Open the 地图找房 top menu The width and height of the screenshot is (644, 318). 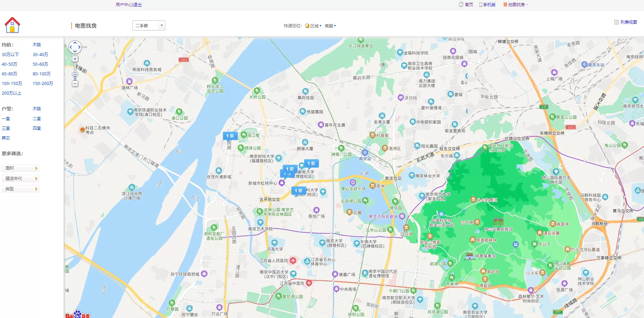(x=516, y=5)
